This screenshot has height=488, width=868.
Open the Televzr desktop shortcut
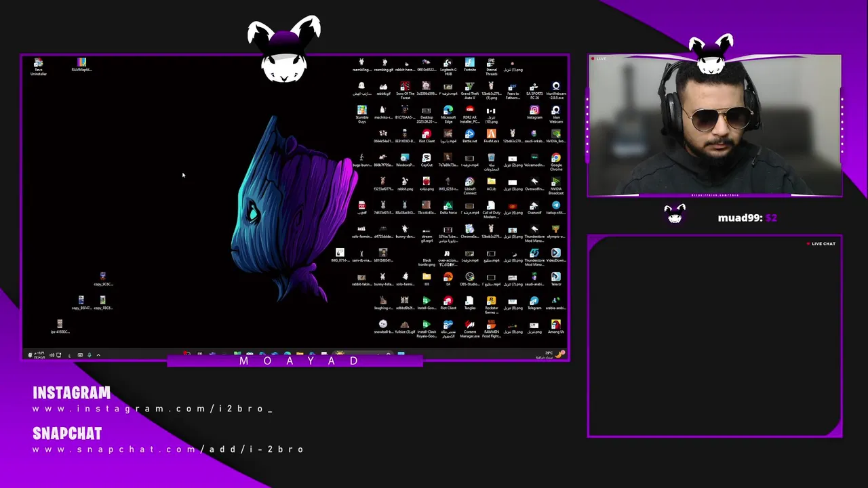point(556,279)
